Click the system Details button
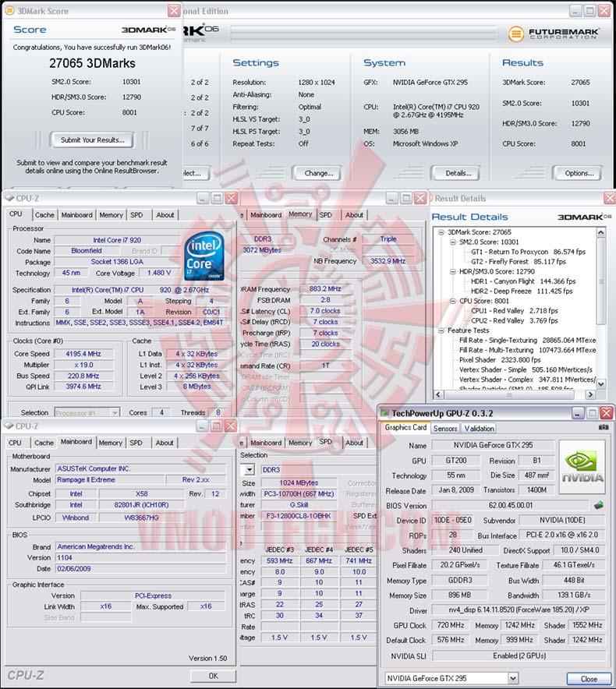 458,173
